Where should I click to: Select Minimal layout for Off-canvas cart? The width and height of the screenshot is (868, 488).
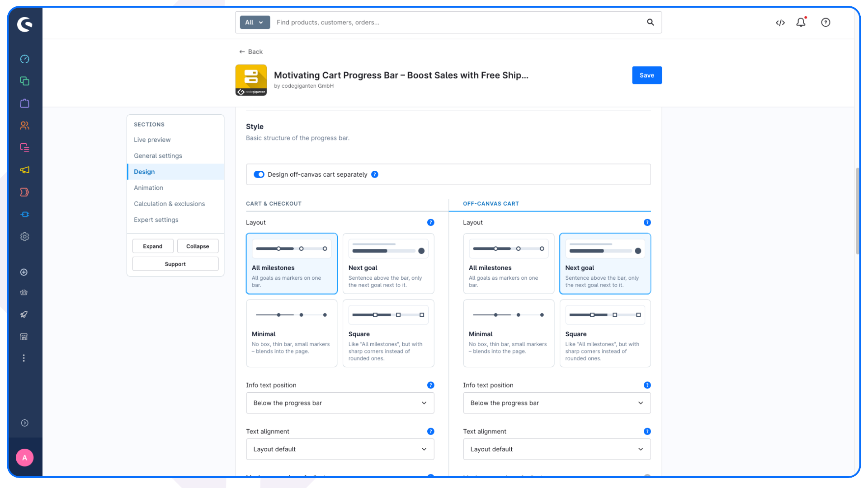tap(509, 333)
